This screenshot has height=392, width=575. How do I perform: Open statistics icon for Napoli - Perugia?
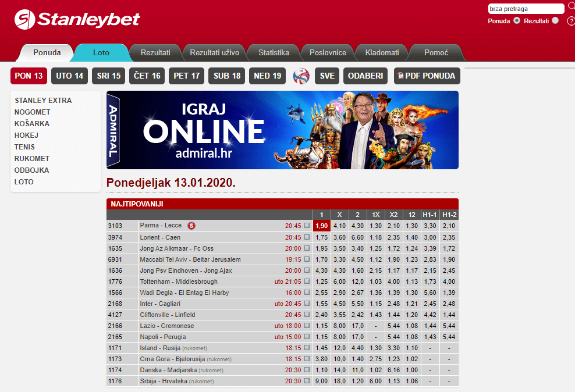point(307,336)
